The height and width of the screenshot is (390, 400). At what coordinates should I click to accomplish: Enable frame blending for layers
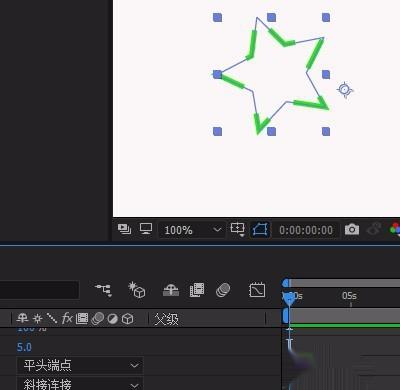(x=197, y=290)
